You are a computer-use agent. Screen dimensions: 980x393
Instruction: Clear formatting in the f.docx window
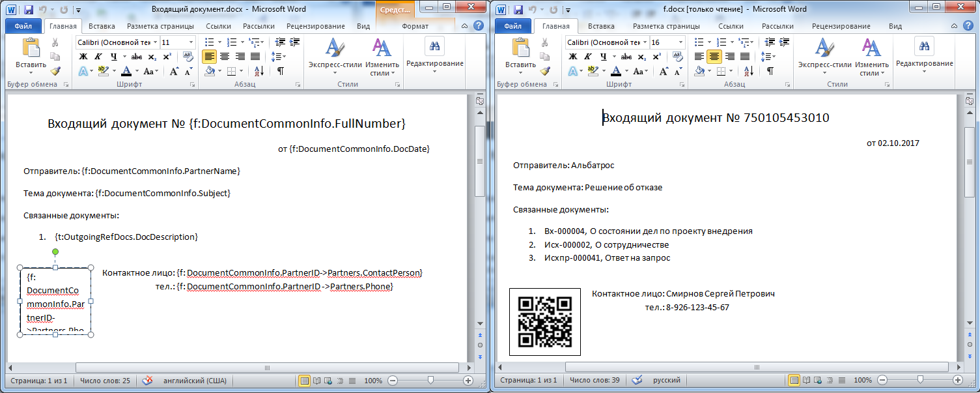pyautogui.click(x=679, y=57)
